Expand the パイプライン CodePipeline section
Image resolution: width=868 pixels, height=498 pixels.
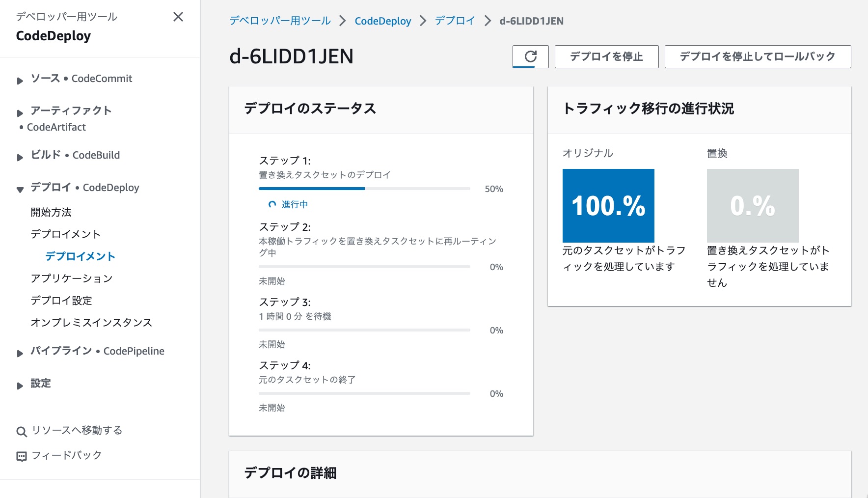20,353
